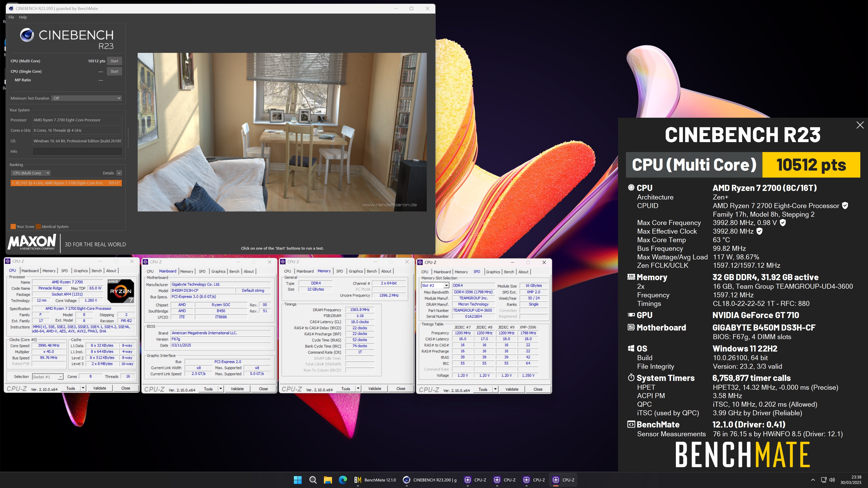The width and height of the screenshot is (868, 488).
Task: Open Tools dropdown arrow in CPU-Z Mainboard window
Action: pyautogui.click(x=221, y=389)
